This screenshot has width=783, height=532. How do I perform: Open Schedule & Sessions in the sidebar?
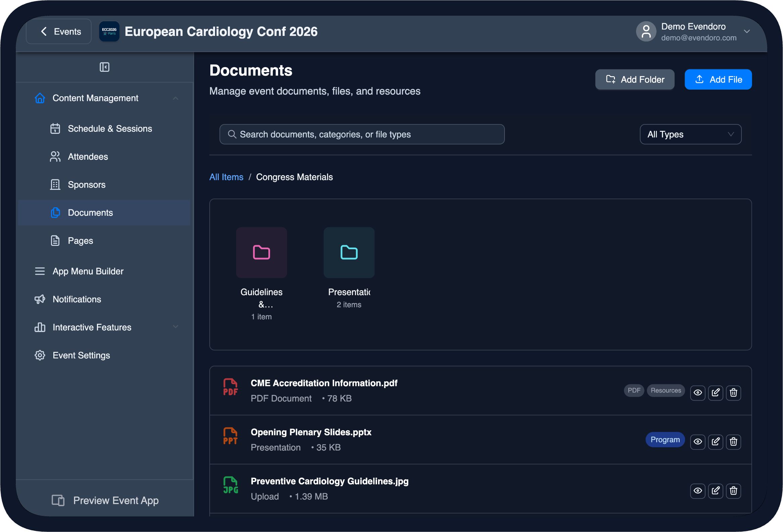pyautogui.click(x=104, y=129)
